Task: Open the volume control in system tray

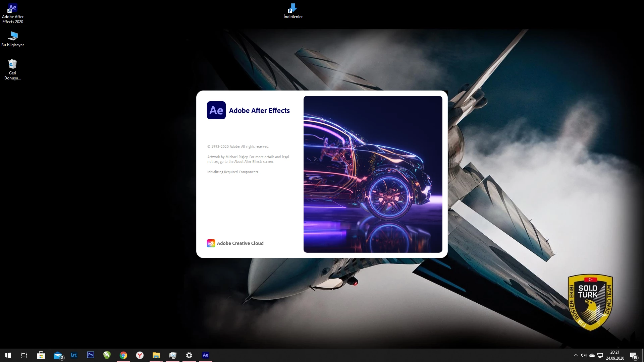Action: (584, 355)
